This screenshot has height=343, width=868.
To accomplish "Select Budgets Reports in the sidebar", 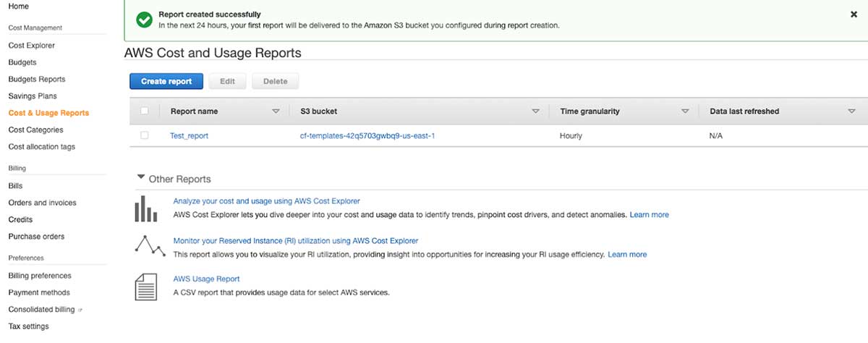I will pyautogui.click(x=37, y=79).
